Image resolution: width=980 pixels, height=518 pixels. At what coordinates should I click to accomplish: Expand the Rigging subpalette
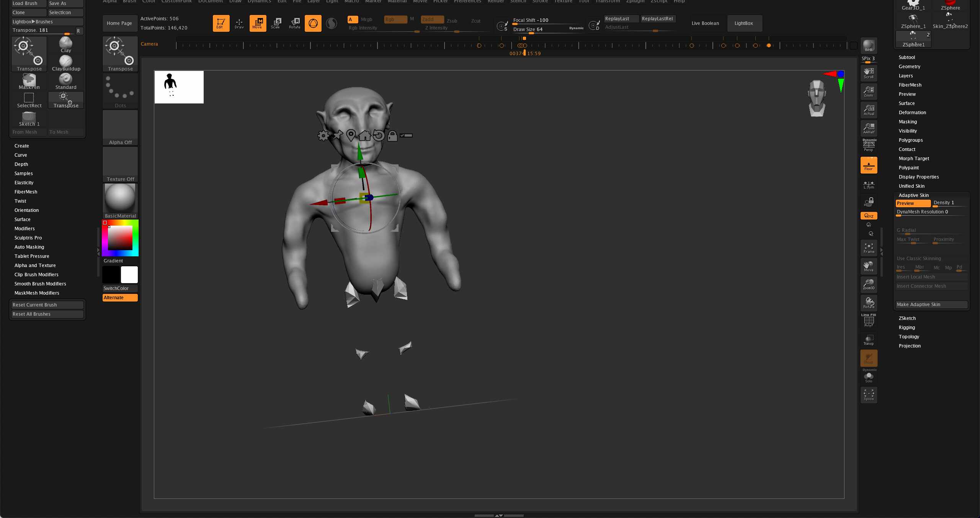coord(906,328)
